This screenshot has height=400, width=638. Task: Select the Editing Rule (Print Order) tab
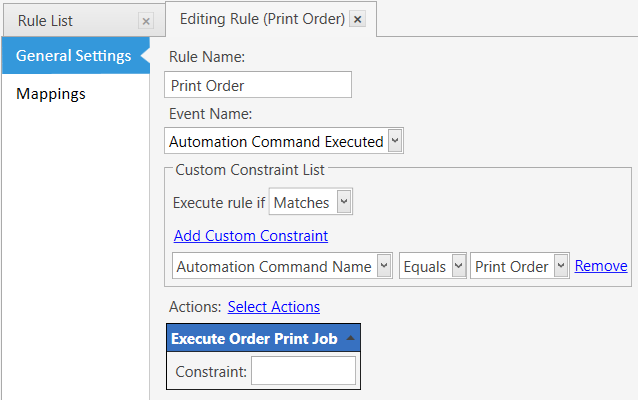[262, 19]
